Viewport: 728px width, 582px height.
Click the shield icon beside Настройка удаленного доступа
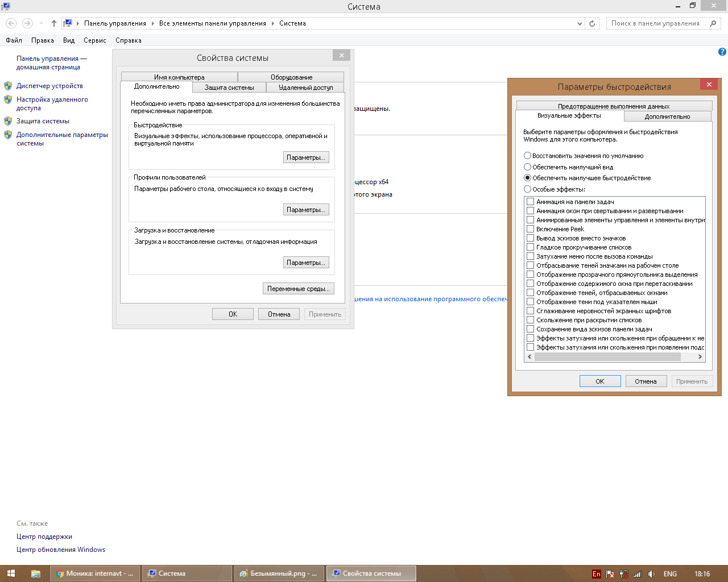click(x=8, y=99)
